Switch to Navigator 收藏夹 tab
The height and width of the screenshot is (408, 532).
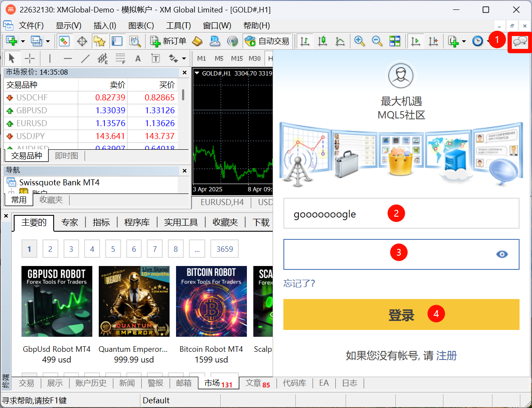pyautogui.click(x=51, y=199)
